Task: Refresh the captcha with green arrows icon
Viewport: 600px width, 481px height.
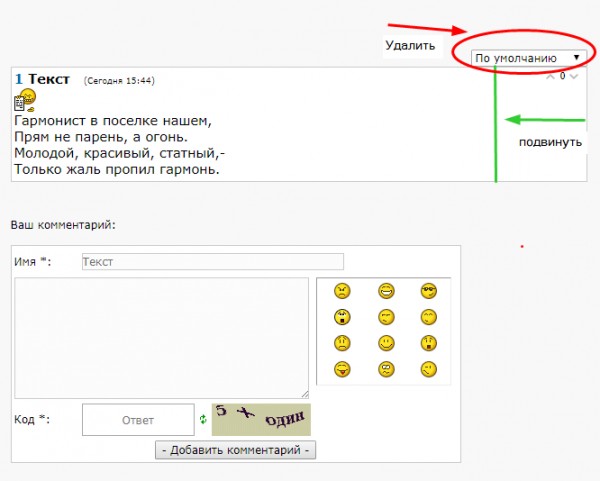Action: pos(203,419)
